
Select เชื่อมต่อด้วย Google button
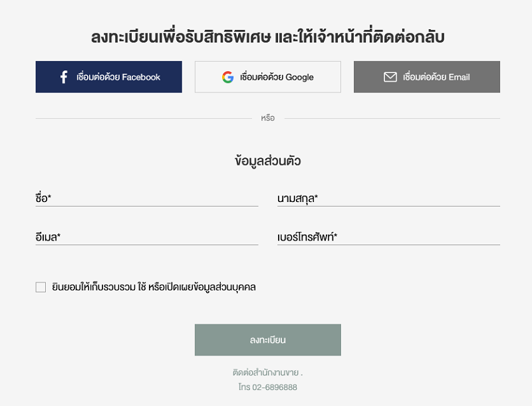tap(268, 77)
